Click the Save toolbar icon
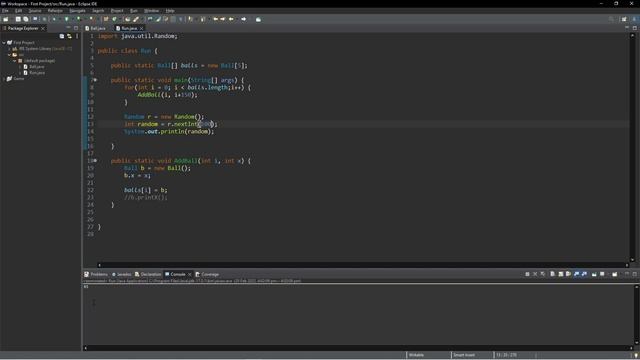640x360 pixels. [x=18, y=19]
